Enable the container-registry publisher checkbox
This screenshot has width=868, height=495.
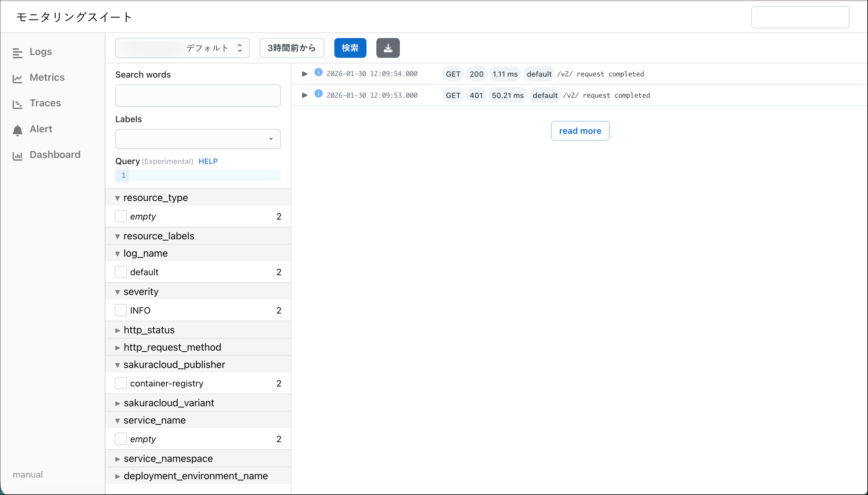(x=121, y=383)
